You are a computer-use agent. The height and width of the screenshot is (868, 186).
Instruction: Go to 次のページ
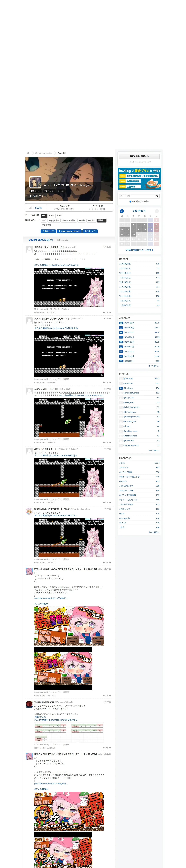[x=90, y=231]
